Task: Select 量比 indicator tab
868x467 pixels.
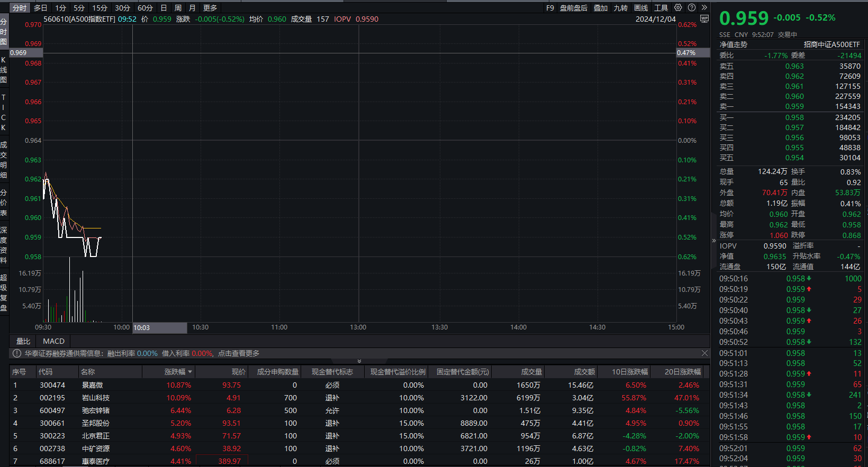Action: point(23,341)
